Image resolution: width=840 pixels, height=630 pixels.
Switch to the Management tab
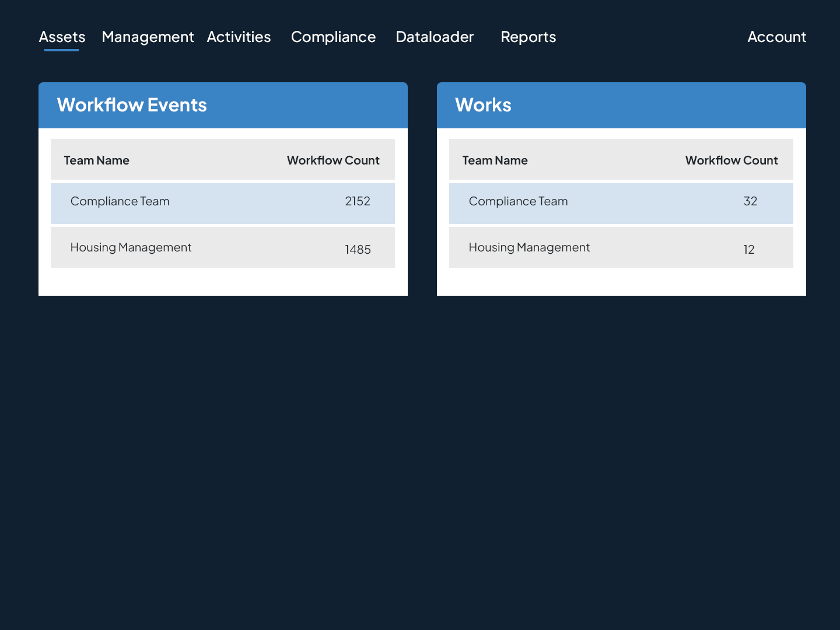point(148,37)
